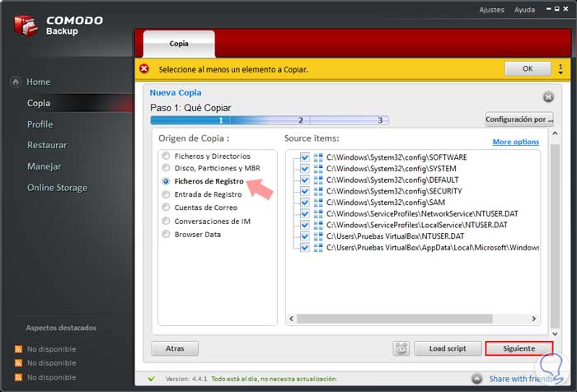This screenshot has height=392, width=577.
Task: Uncheck the config\SYSTEM checkbox
Action: tap(305, 169)
